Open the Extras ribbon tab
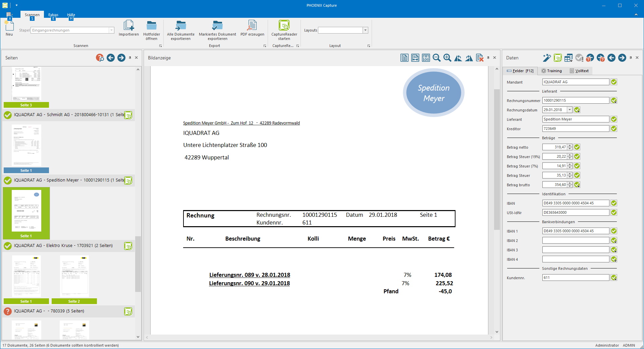The image size is (644, 349). [x=53, y=15]
